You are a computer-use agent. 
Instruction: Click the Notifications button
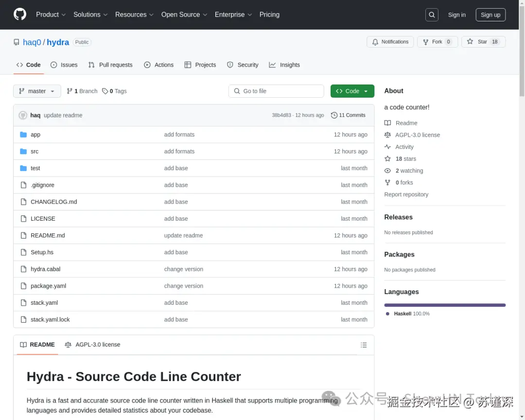[x=390, y=42]
